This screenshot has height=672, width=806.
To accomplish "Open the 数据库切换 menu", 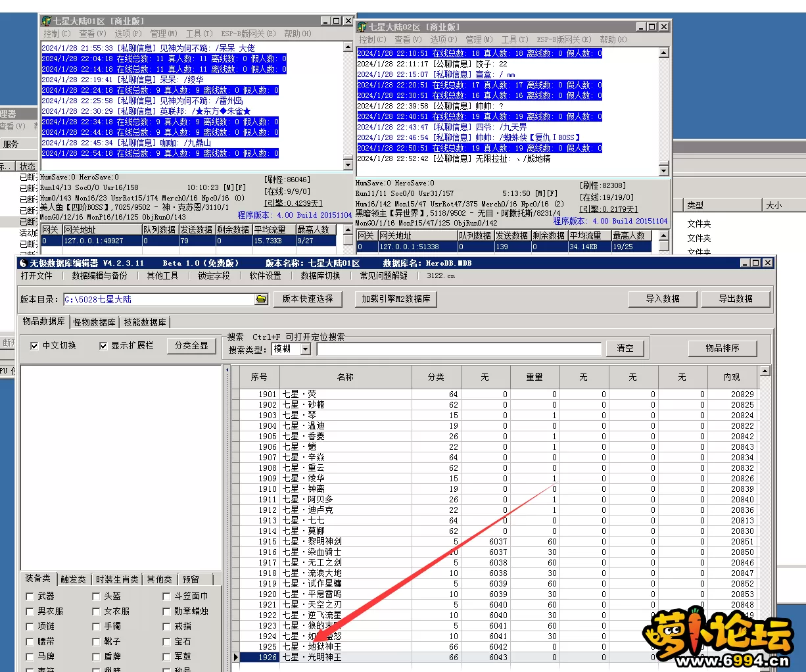I will [x=320, y=276].
